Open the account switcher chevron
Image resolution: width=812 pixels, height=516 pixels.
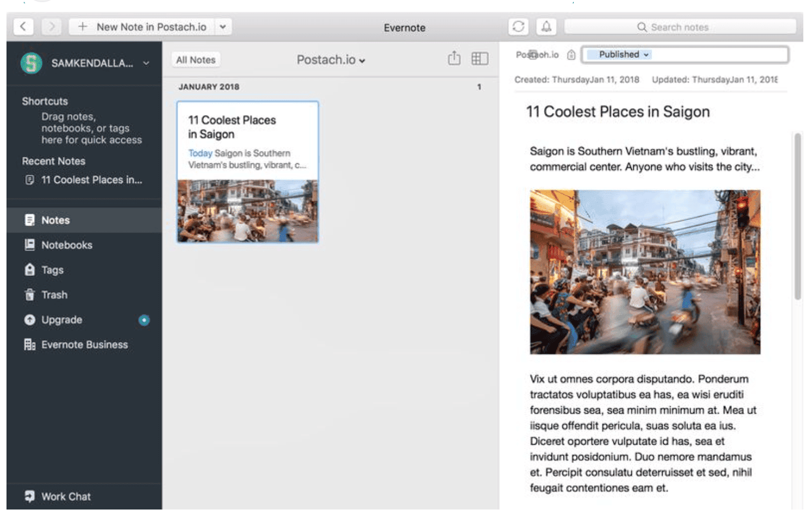click(146, 63)
